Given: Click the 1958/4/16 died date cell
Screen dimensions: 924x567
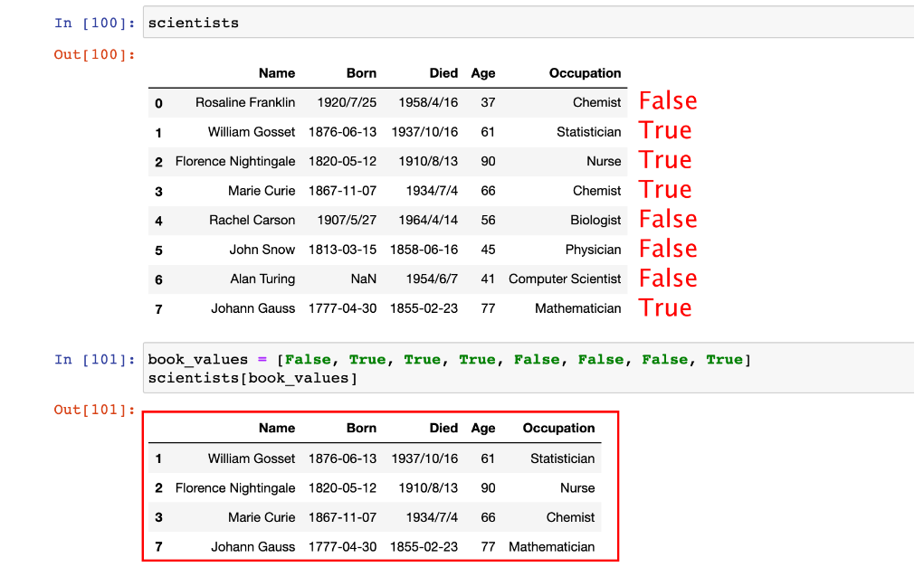Looking at the screenshot, I should [x=428, y=102].
